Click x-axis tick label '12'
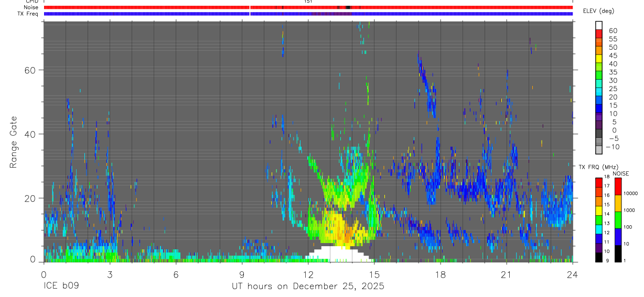Viewport: 644px width, 297px height. point(308,274)
